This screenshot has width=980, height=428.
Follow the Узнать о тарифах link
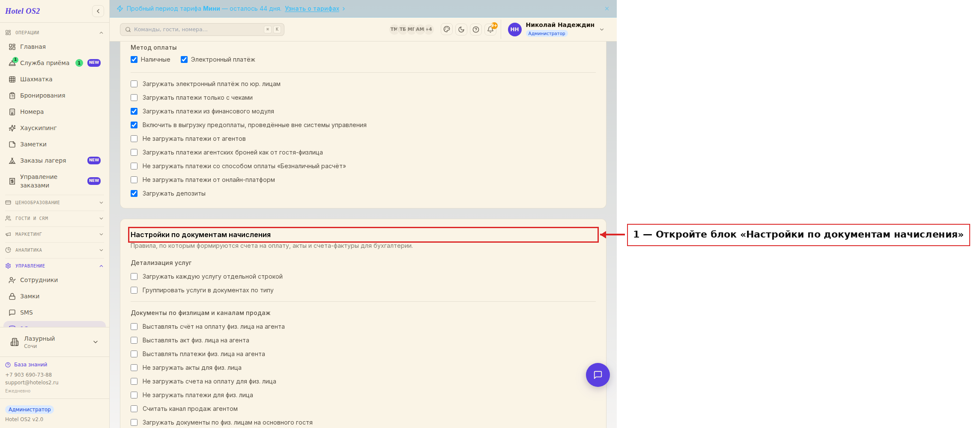pyautogui.click(x=312, y=9)
